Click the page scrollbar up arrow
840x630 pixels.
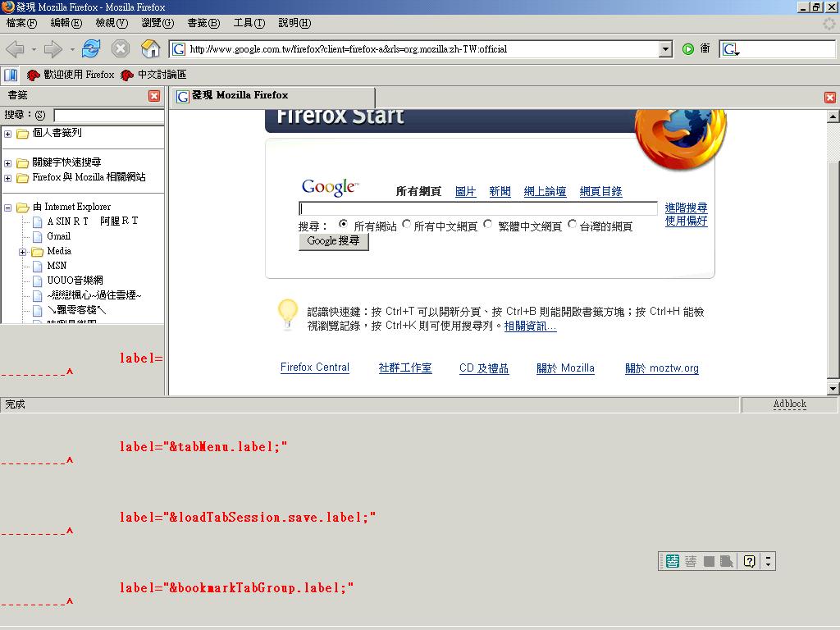[x=833, y=116]
